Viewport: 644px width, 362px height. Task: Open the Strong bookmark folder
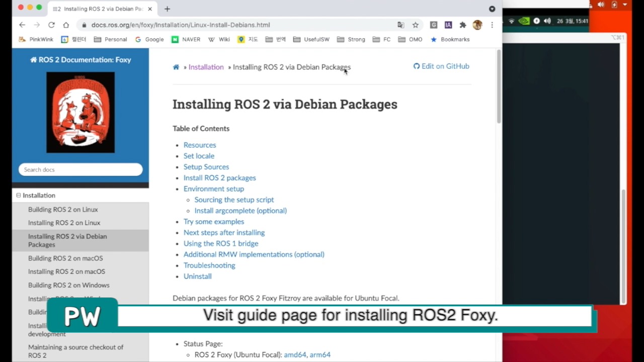click(351, 39)
